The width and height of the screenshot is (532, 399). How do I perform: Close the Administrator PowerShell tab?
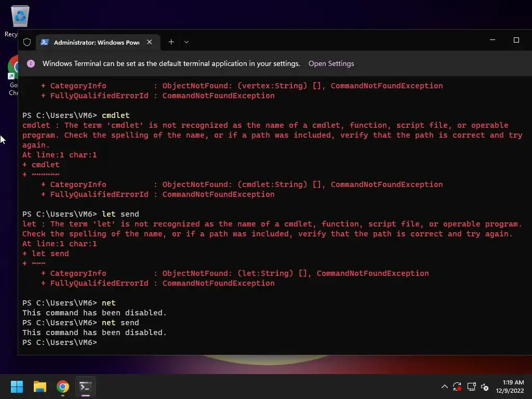click(149, 42)
